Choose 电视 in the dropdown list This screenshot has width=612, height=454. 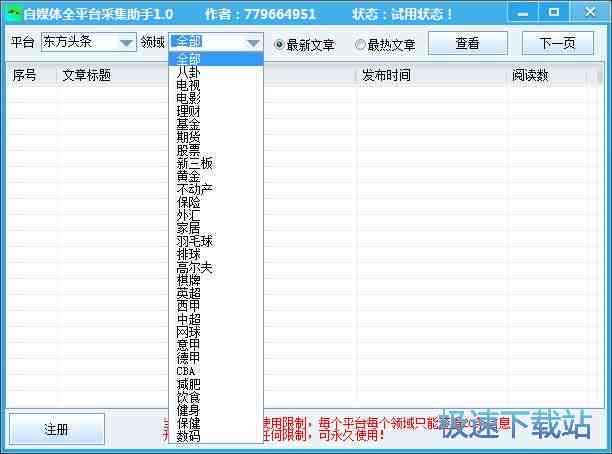click(x=216, y=85)
